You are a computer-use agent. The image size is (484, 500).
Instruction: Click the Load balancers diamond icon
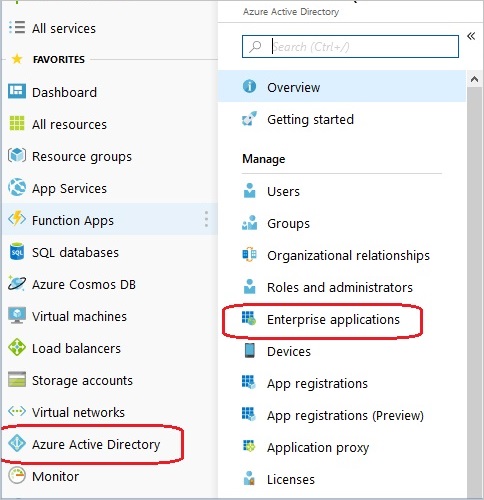click(x=17, y=347)
